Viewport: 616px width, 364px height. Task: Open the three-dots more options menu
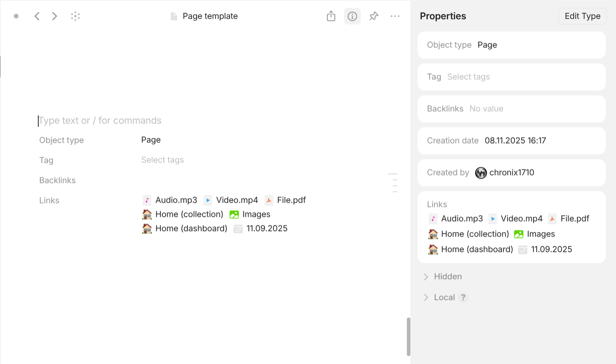395,16
